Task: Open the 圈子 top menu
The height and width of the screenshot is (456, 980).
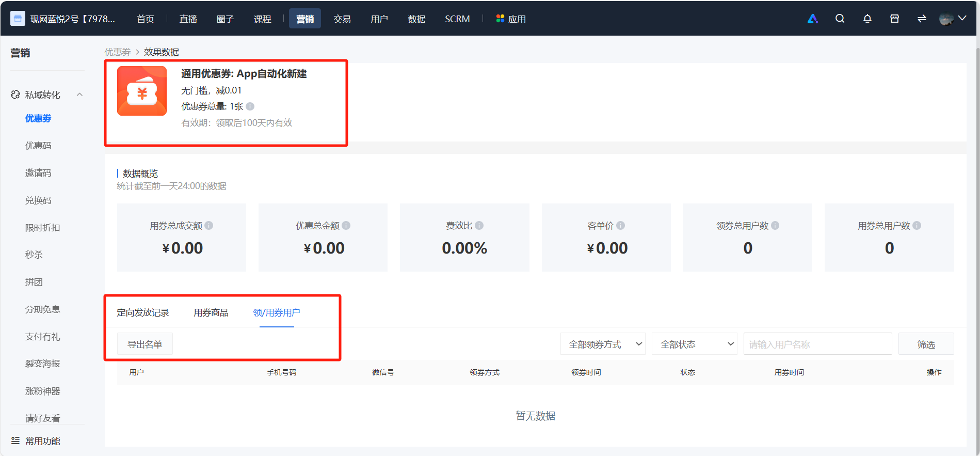Action: point(226,19)
